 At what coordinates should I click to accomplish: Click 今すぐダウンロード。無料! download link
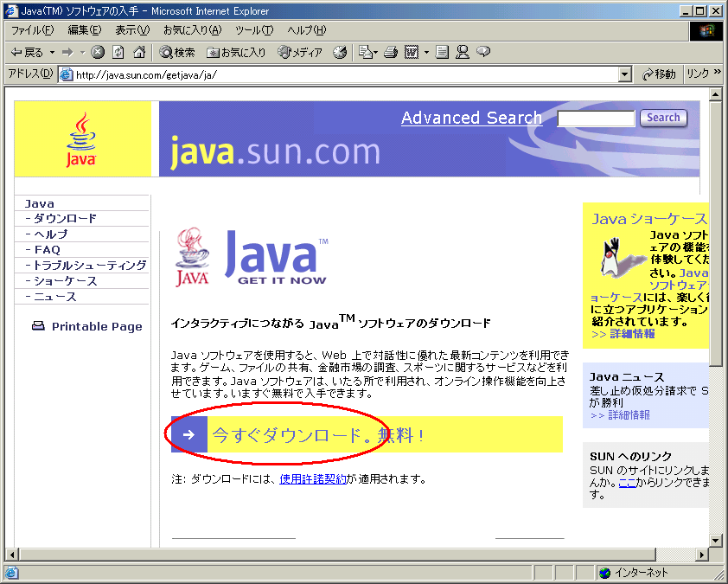317,435
